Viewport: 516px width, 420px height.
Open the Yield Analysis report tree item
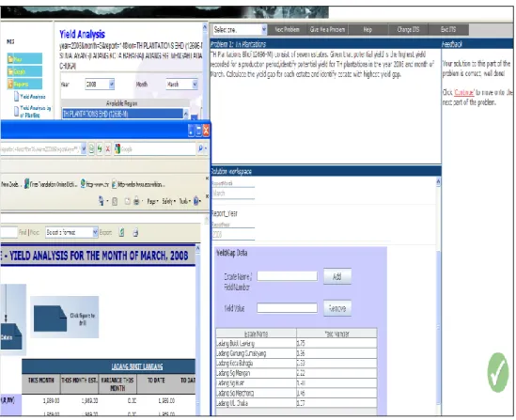click(x=33, y=97)
